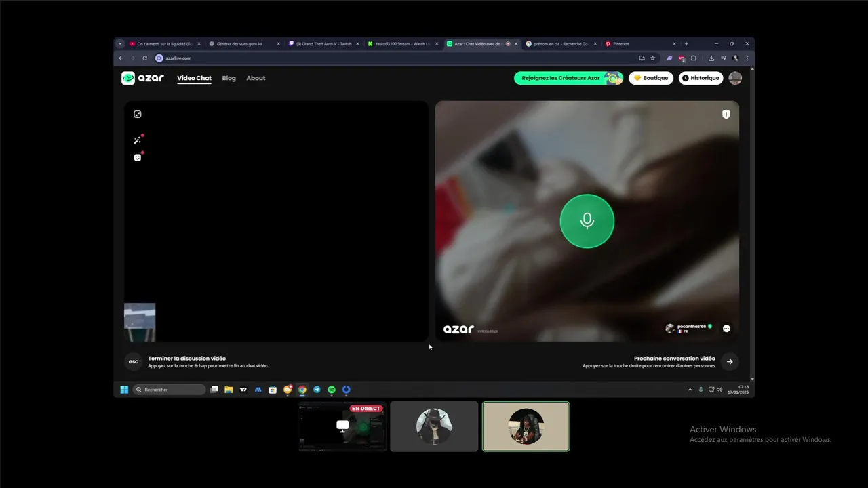
Task: Open the Chrome three-dot menu
Action: click(x=747, y=58)
